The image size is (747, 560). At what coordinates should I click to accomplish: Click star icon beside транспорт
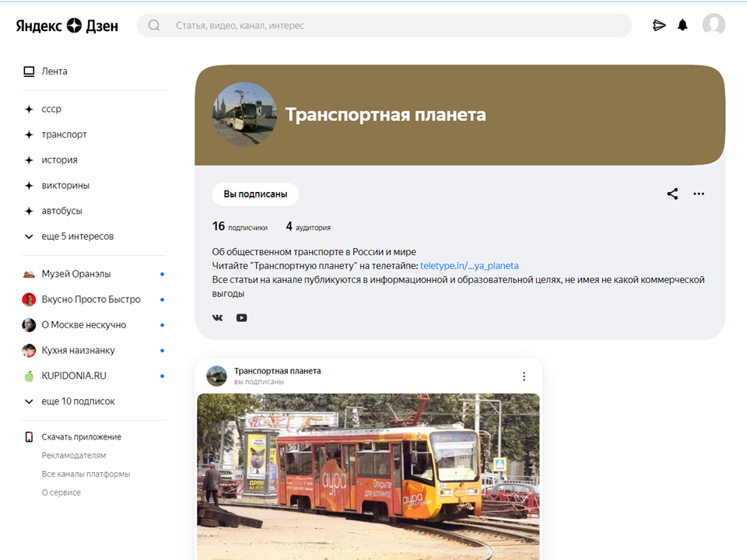29,135
